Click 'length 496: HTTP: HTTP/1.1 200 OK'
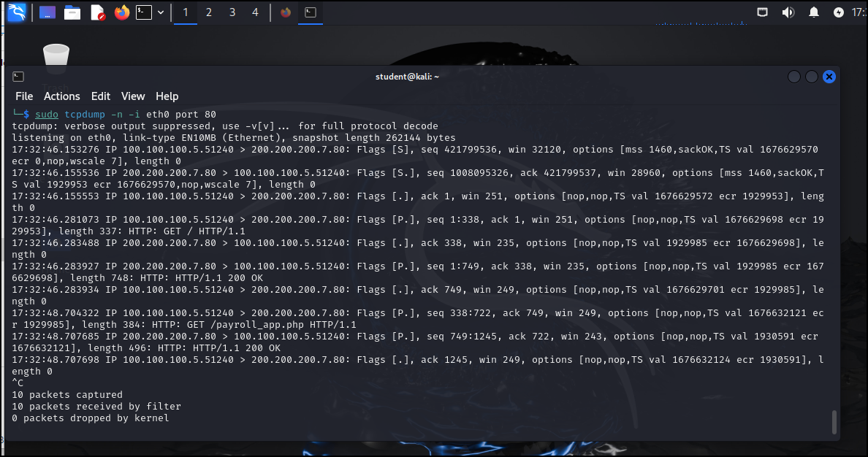This screenshot has width=868, height=457. 184,348
